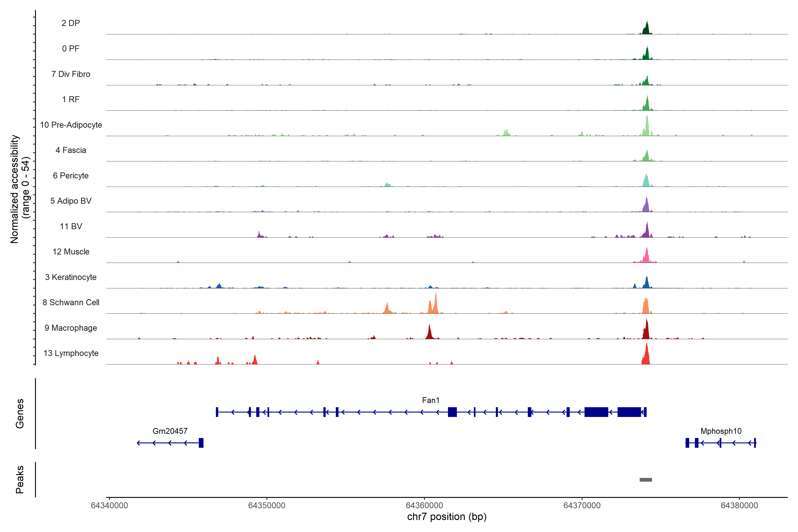Click the 8 Schwann Cell label

(71, 303)
